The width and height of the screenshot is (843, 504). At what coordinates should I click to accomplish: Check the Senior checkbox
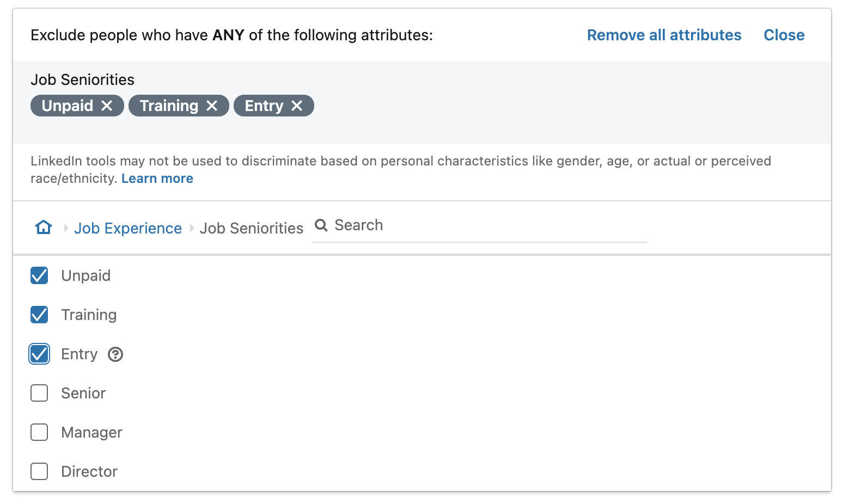pos(39,393)
